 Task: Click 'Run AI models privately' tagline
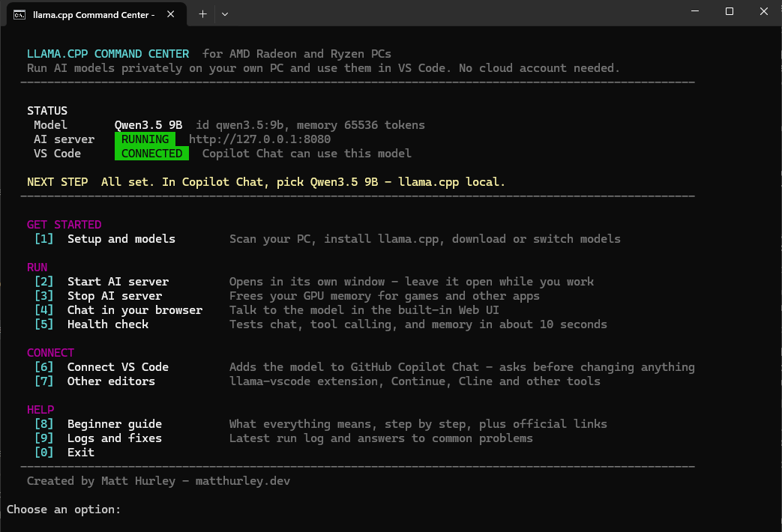pyautogui.click(x=323, y=68)
